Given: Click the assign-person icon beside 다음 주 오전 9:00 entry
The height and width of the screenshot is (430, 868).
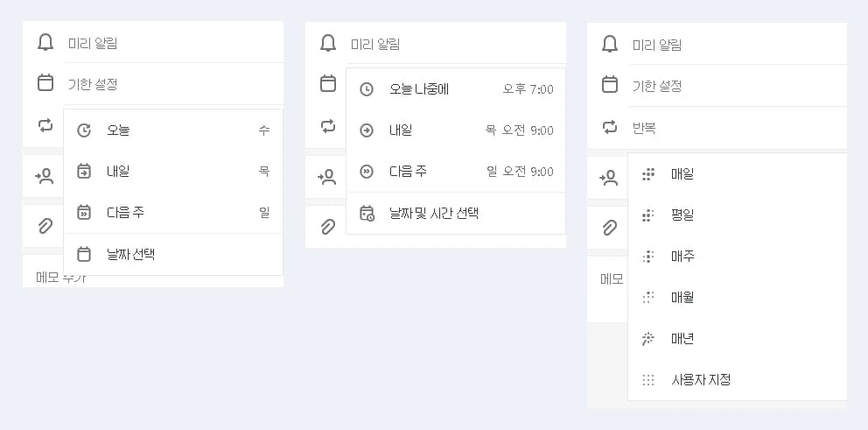Looking at the screenshot, I should pos(326,177).
